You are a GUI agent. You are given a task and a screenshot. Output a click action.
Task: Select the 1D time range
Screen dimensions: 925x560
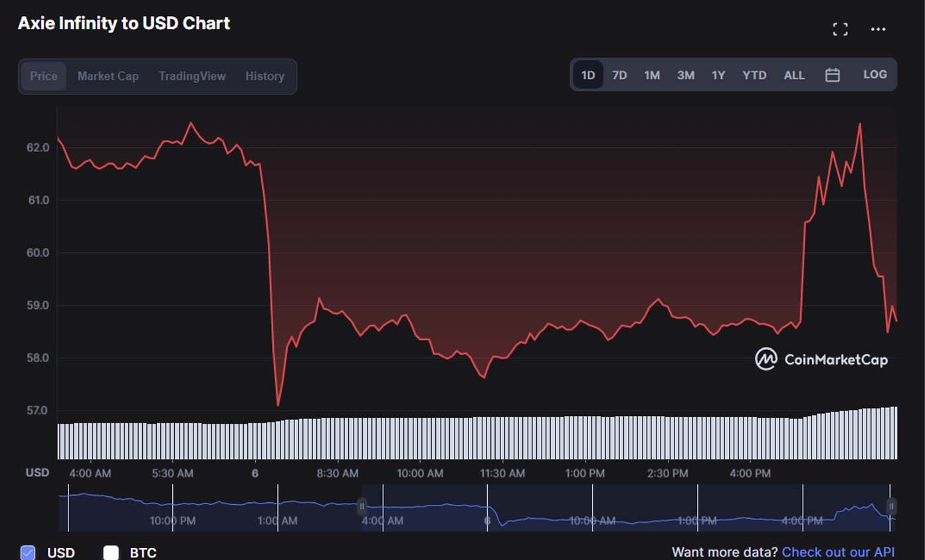(587, 75)
